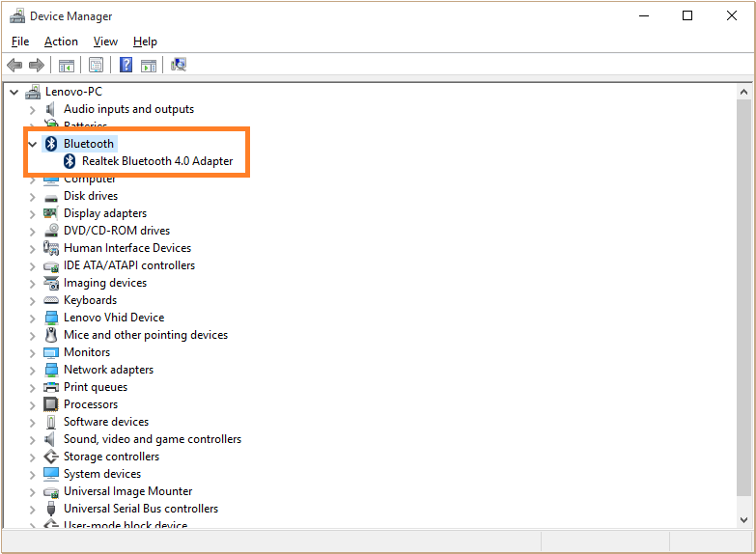Select the Lenovo-PC root label
Screen dimensions: 756x554
(x=73, y=92)
